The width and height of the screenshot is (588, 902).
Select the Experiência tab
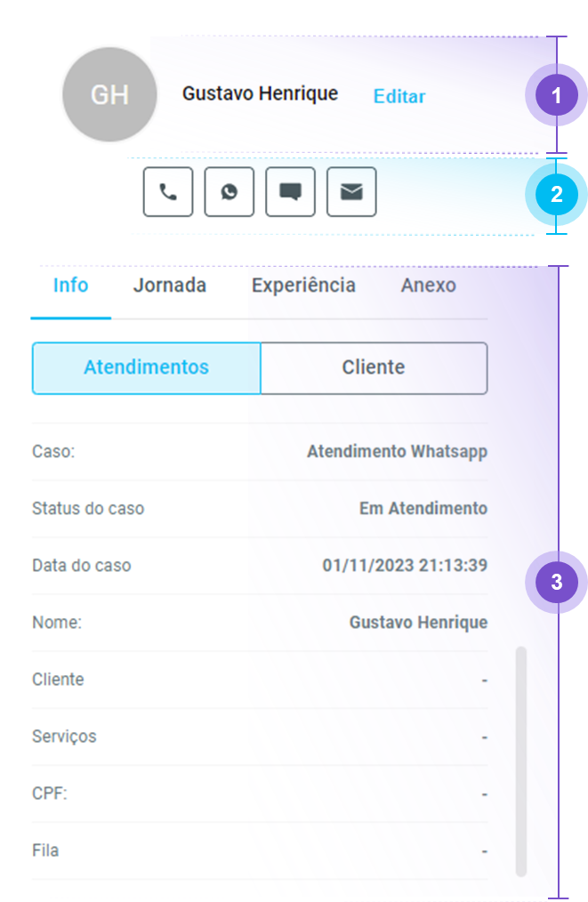pyautogui.click(x=303, y=286)
